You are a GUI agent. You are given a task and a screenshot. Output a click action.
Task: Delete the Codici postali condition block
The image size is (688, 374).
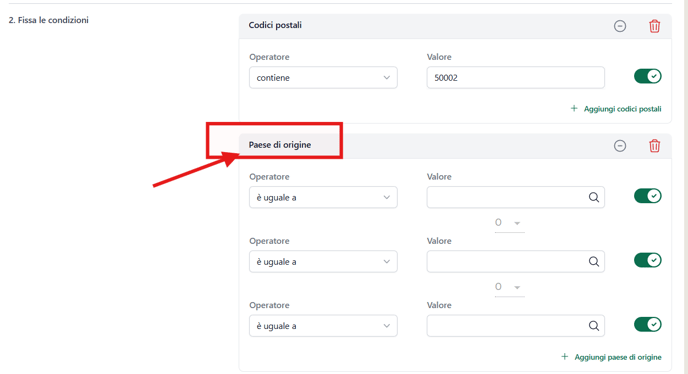click(654, 26)
